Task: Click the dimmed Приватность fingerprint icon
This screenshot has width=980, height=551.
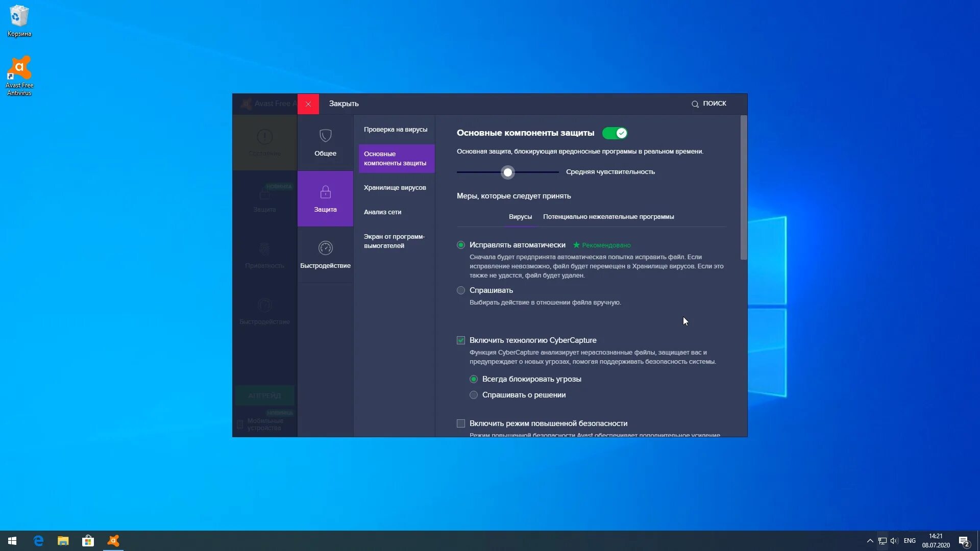Action: [264, 249]
